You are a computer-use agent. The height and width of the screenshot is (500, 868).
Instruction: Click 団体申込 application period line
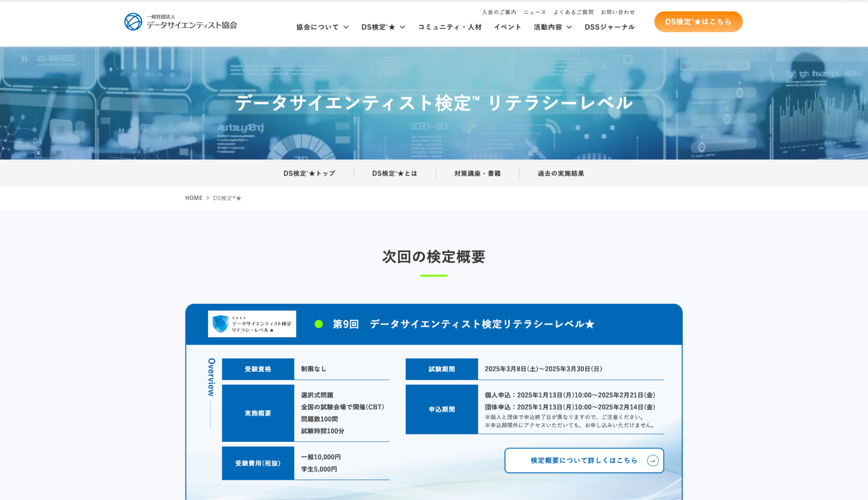click(570, 407)
